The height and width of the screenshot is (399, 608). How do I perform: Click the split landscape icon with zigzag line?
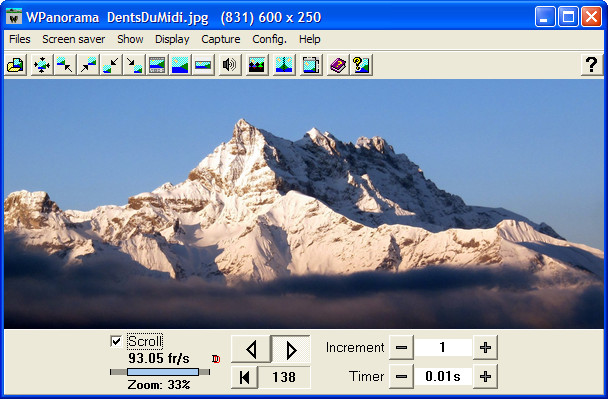[x=284, y=65]
